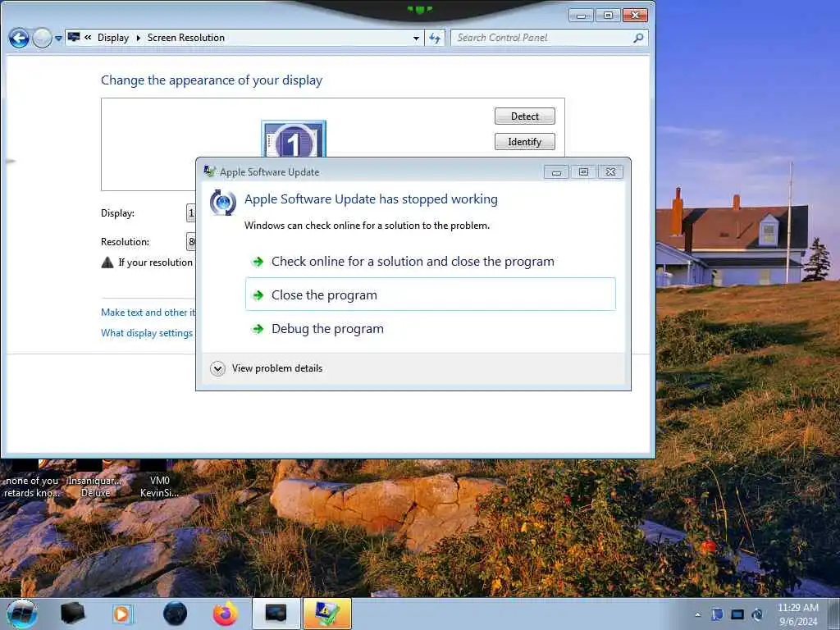Click the green arrow beside Close the program

(258, 295)
